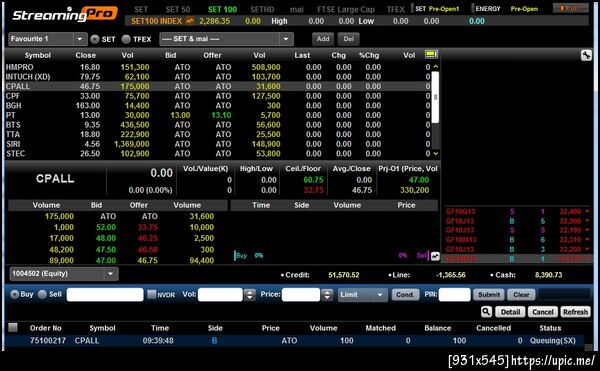600x371 pixels.
Task: Click the Clear button
Action: click(521, 295)
